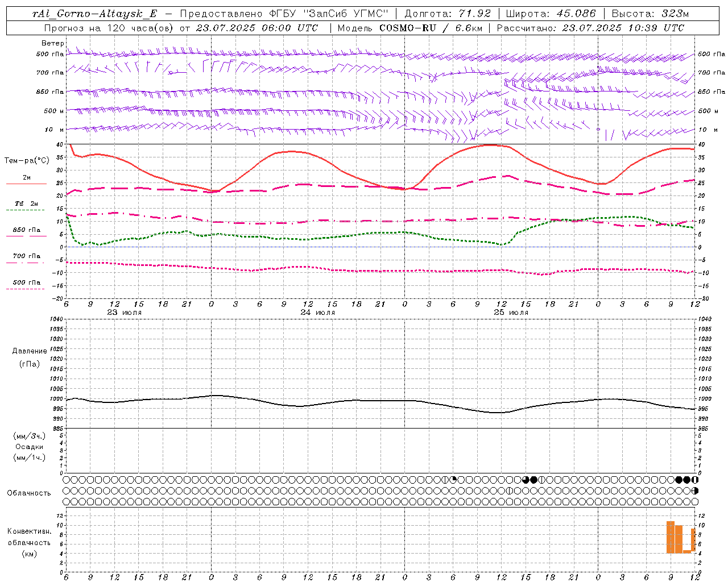Click the 25 июля date label
This screenshot has height=582, width=728.
511,312
